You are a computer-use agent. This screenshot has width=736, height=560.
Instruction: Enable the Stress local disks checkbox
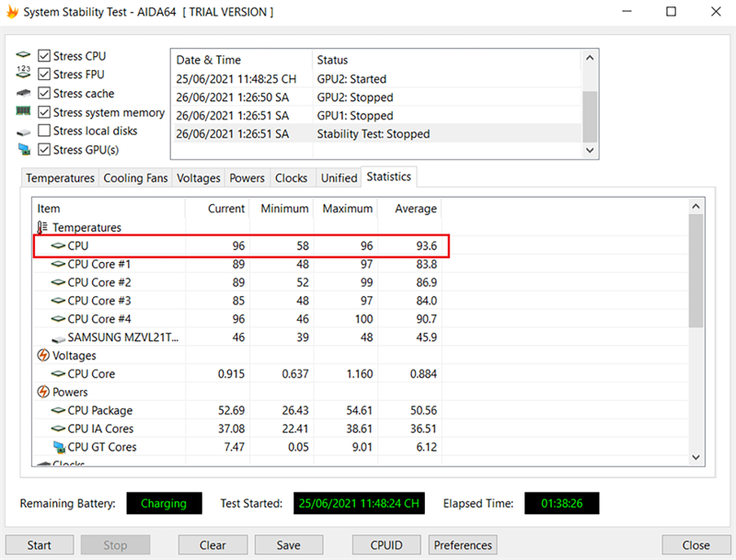tap(44, 131)
